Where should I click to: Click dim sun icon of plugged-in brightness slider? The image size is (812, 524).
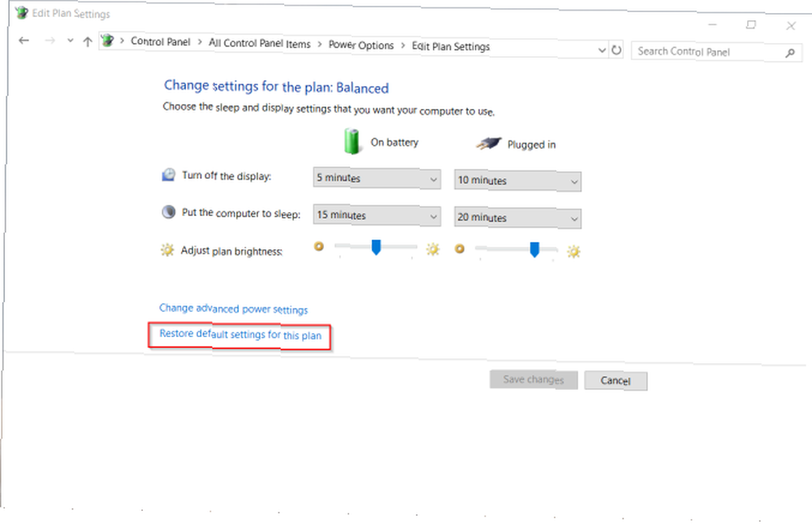[x=460, y=249]
